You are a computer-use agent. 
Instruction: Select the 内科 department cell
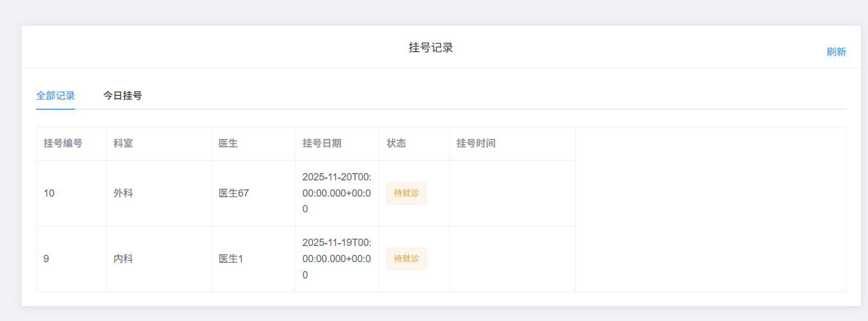point(123,259)
